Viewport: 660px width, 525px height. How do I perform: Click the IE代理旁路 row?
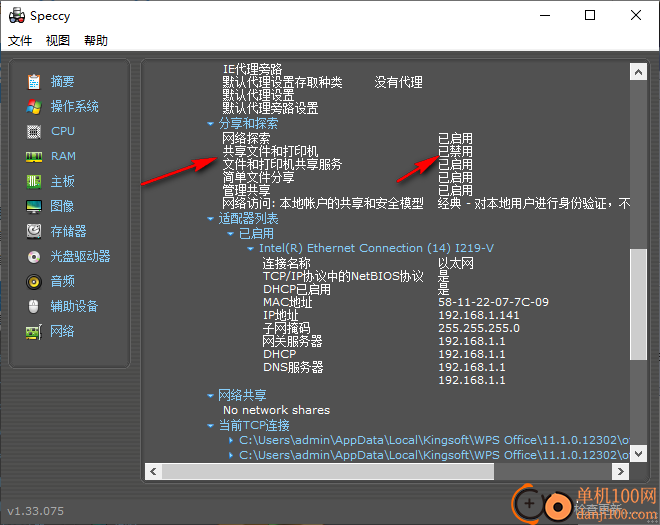[253, 69]
